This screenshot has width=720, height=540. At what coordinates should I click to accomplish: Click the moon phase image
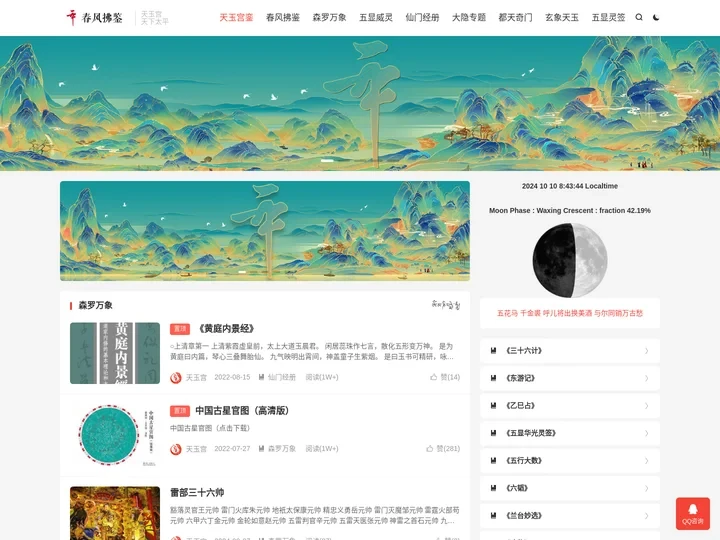(x=570, y=260)
